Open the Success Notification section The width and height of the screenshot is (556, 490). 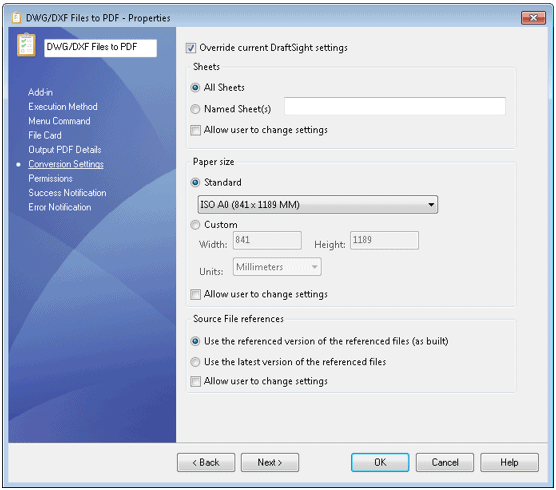click(67, 193)
